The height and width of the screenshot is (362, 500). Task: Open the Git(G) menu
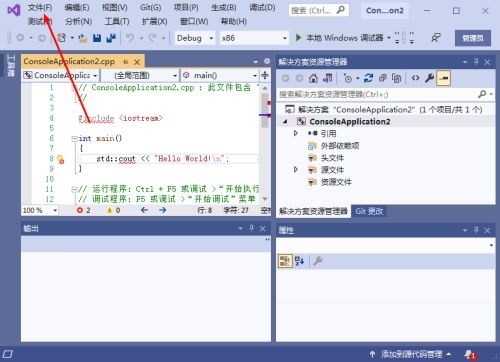click(x=150, y=7)
